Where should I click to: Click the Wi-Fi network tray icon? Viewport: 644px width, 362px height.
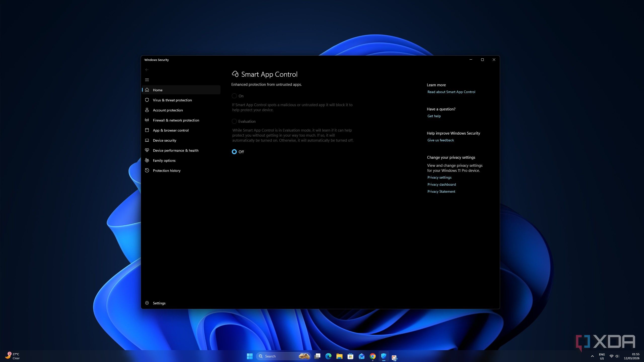611,356
